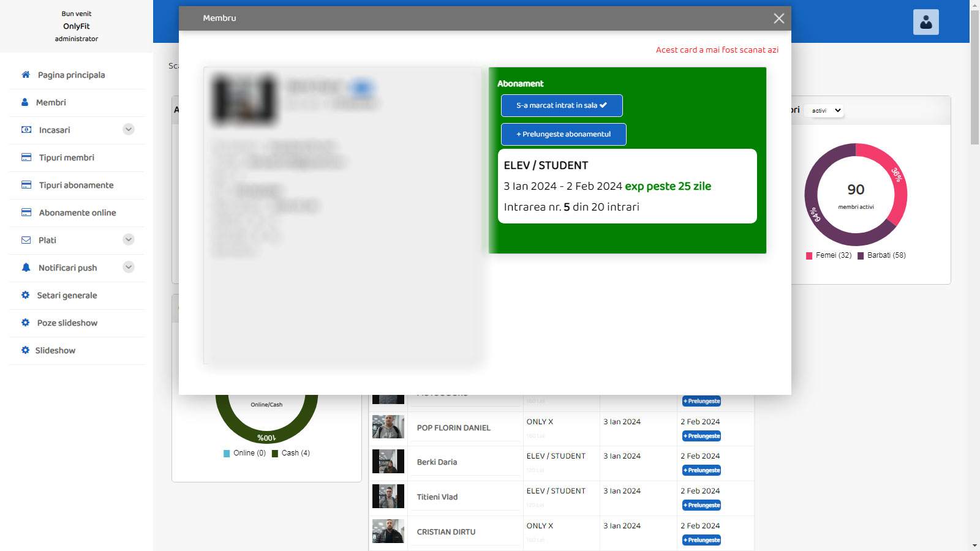This screenshot has height=551, width=980.
Task: Click the card icon beside Abonamente online
Action: (26, 212)
